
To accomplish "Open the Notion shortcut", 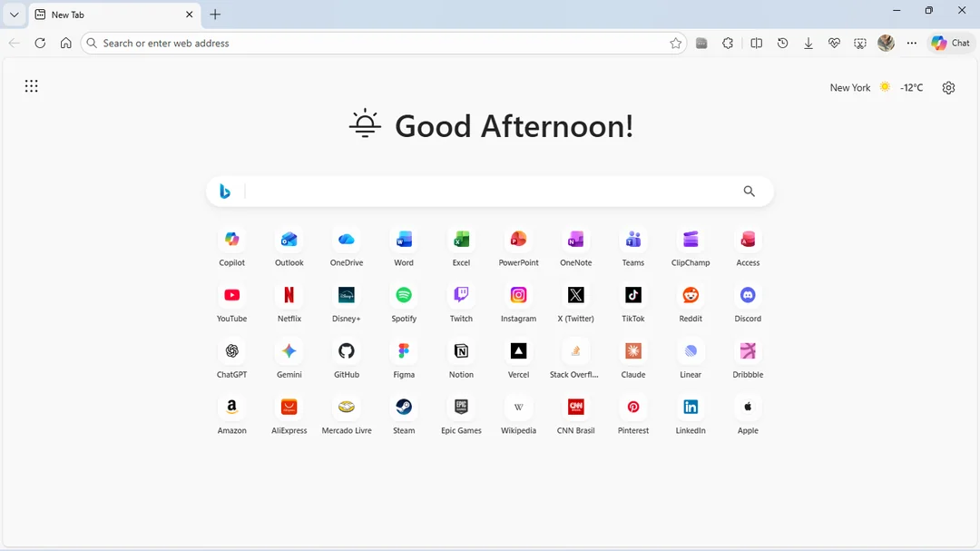I will [461, 359].
